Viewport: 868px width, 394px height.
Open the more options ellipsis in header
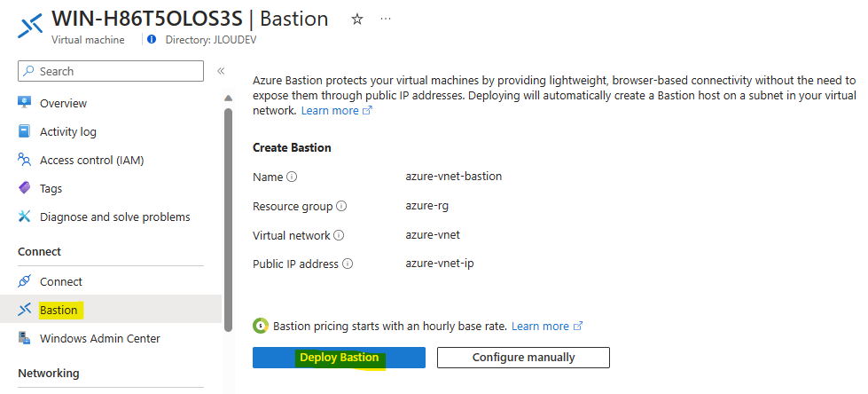(x=386, y=19)
